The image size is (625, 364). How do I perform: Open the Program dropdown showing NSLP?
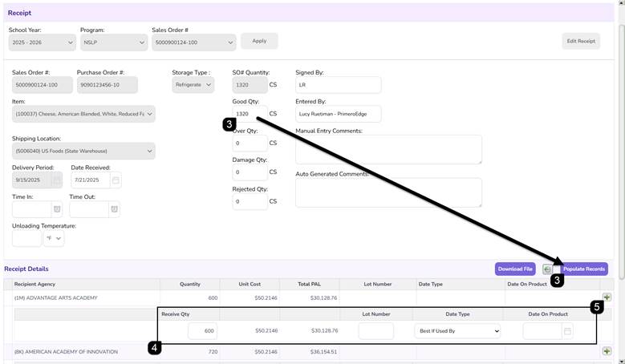point(114,42)
